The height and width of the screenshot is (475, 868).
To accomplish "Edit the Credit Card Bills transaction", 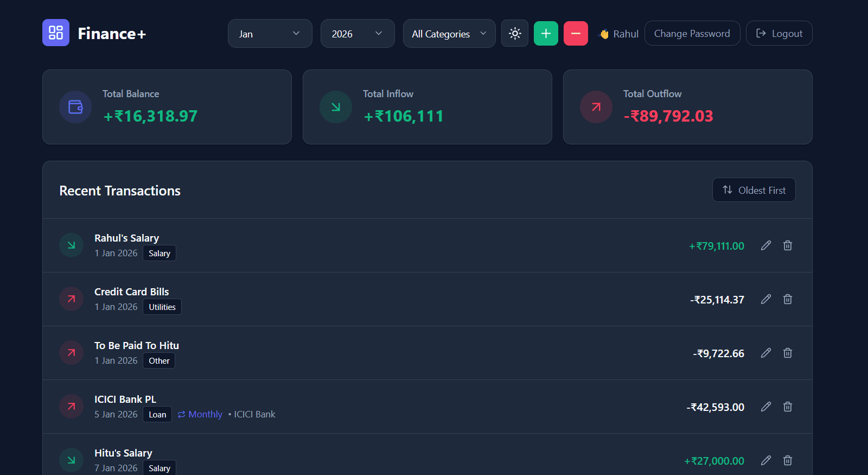I will coord(766,299).
